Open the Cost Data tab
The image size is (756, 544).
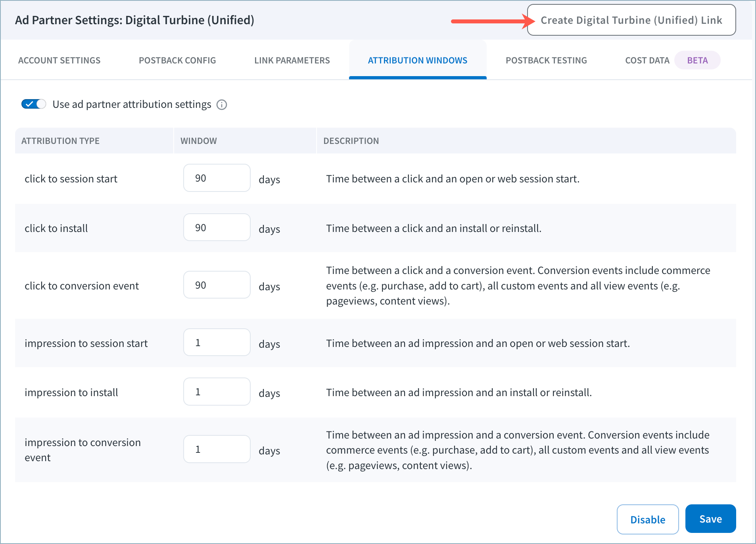click(x=647, y=60)
